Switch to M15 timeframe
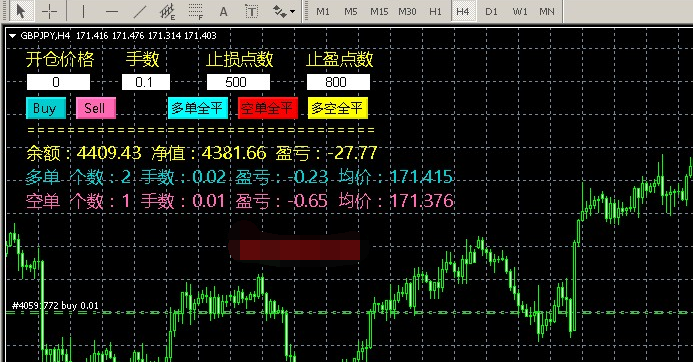This screenshot has height=362, width=693. (379, 11)
